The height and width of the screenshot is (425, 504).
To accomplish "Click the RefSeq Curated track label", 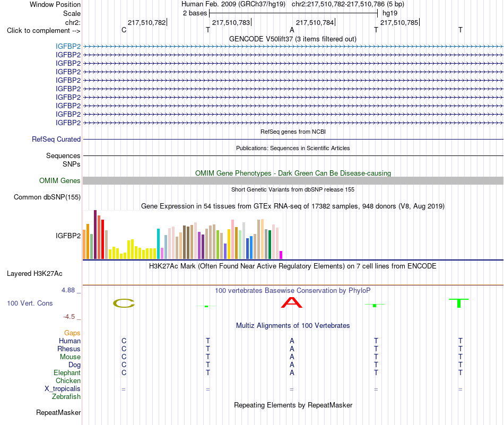I will click(x=56, y=139).
